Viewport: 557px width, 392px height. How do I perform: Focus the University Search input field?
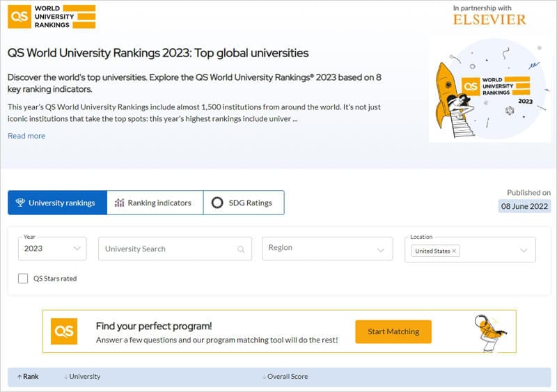(167, 249)
